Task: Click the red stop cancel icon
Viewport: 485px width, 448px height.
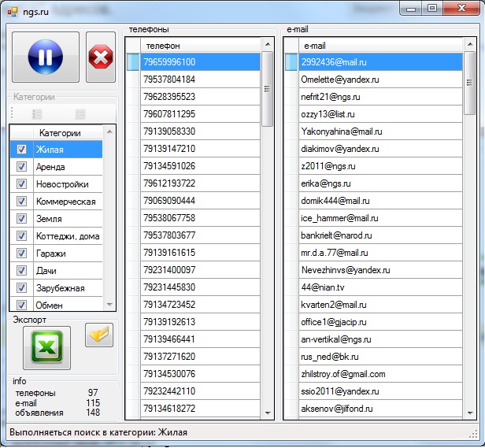Action: [x=100, y=57]
